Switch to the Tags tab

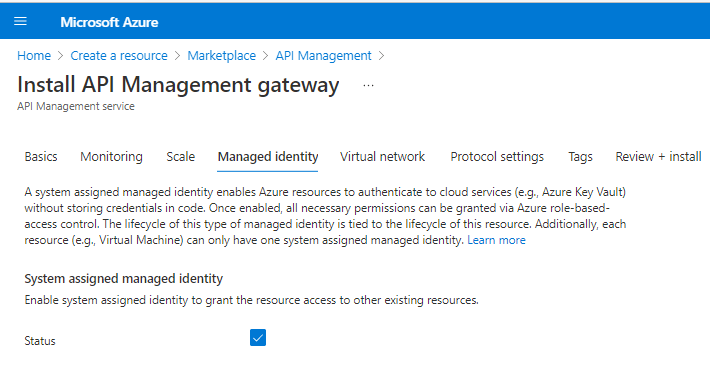580,157
